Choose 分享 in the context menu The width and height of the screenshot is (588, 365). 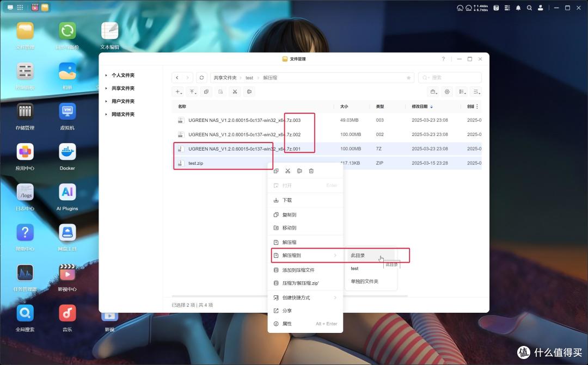click(305, 311)
